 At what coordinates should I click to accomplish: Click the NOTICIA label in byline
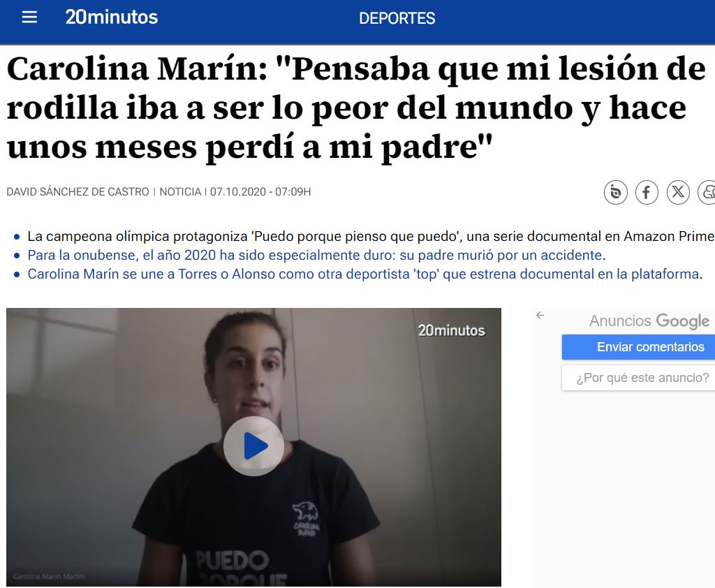click(180, 191)
